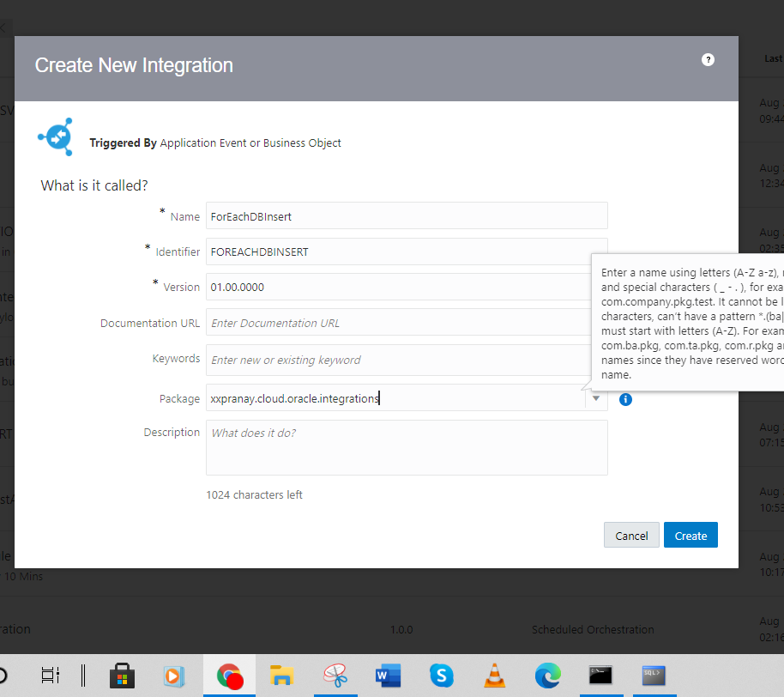784x697 pixels.
Task: Open the Microsoft Store from the taskbar
Action: click(122, 676)
